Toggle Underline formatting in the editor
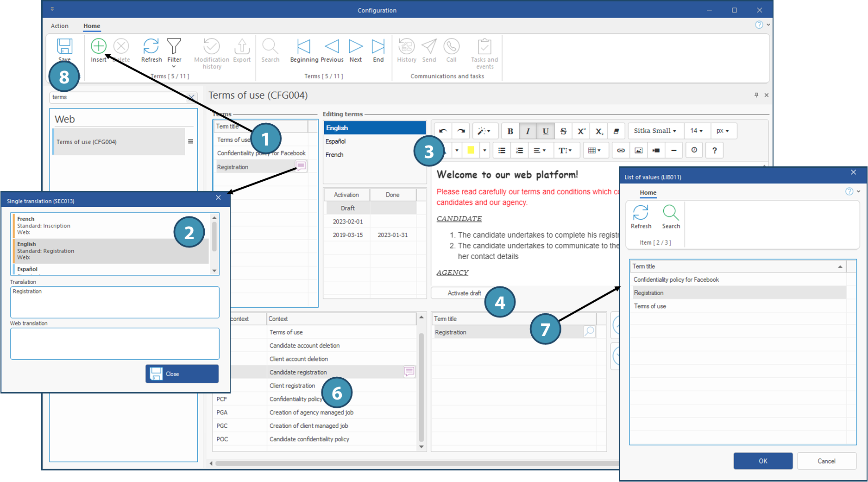868x482 pixels. pos(545,131)
